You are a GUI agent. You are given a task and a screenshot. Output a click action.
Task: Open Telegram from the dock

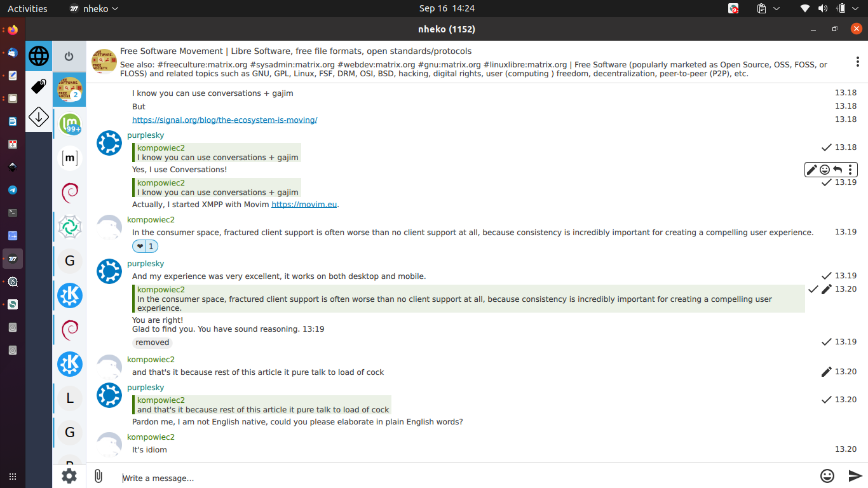click(13, 190)
